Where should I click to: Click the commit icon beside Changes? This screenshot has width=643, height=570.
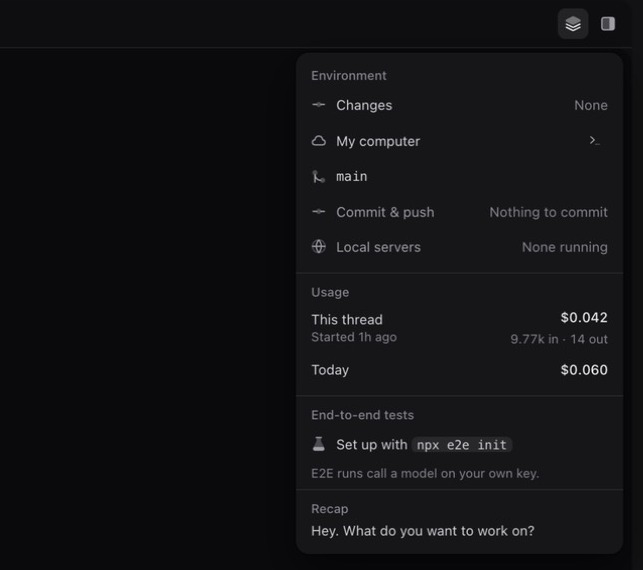[319, 105]
